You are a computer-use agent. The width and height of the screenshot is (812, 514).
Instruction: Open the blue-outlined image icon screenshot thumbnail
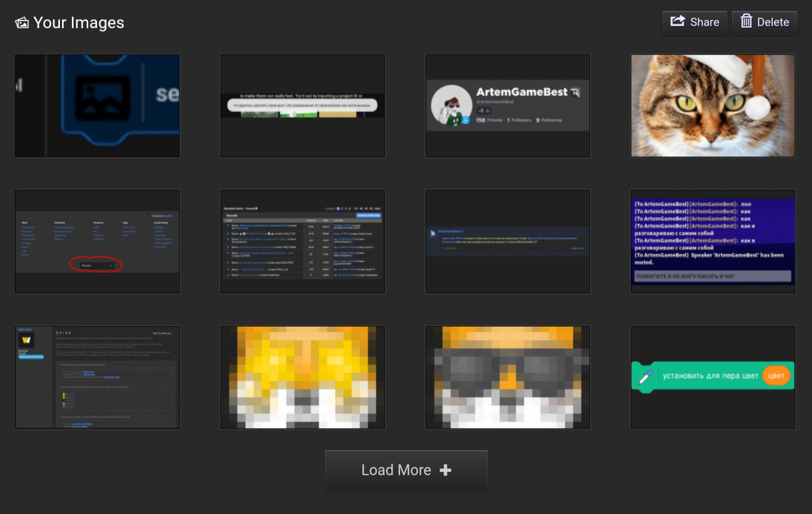(x=97, y=105)
